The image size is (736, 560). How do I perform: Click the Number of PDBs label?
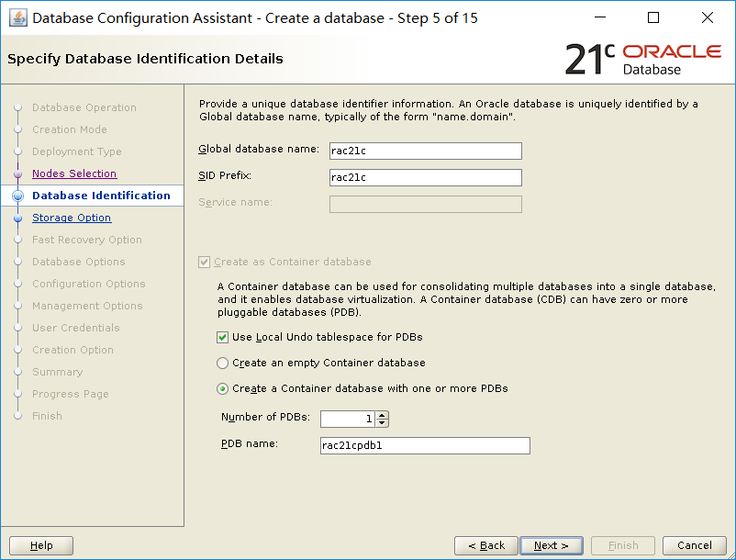tap(265, 417)
